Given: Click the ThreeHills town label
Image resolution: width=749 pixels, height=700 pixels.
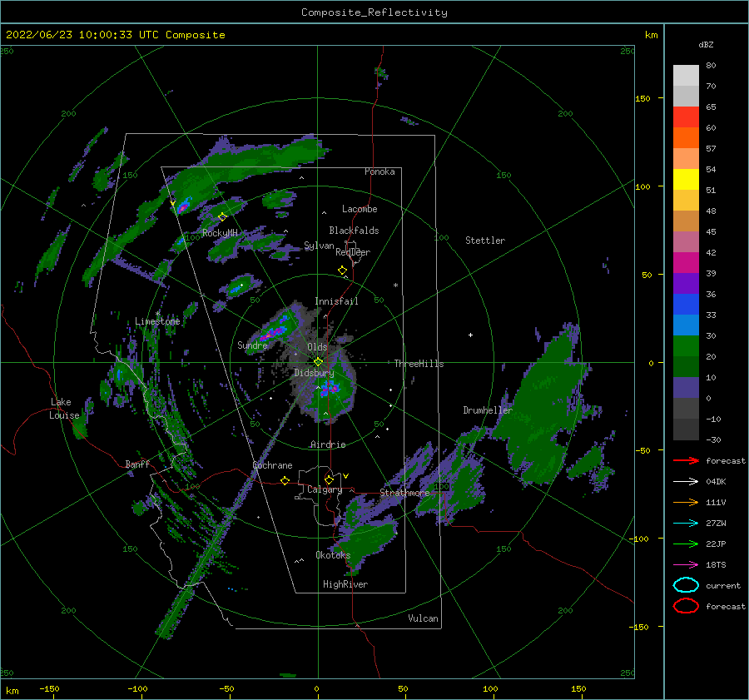Looking at the screenshot, I should pyautogui.click(x=419, y=364).
